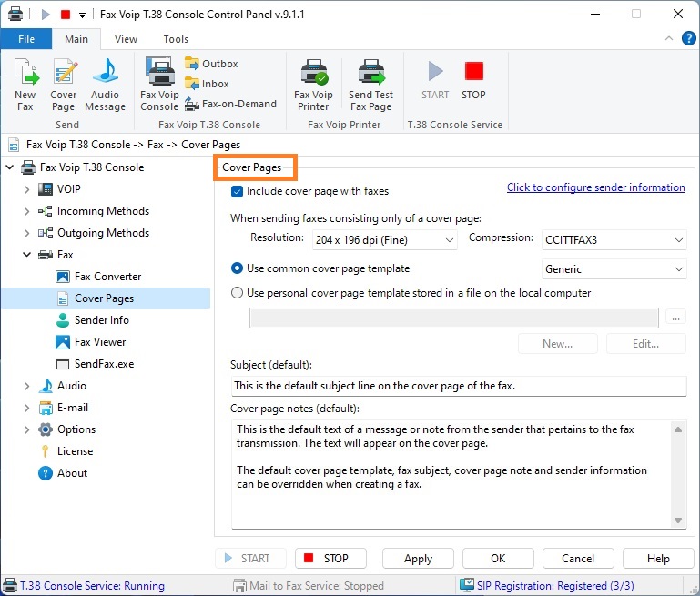Open quick access toolbar customize arrow
The height and width of the screenshot is (596, 700).
tap(82, 15)
